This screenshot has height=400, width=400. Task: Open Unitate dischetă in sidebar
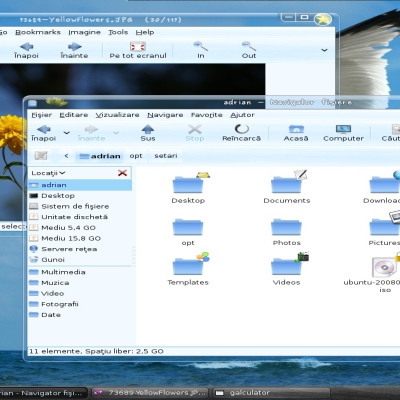tap(80, 217)
